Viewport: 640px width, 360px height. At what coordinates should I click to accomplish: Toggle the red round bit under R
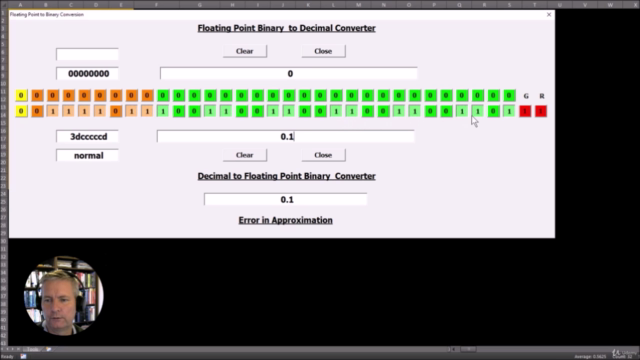pos(541,111)
